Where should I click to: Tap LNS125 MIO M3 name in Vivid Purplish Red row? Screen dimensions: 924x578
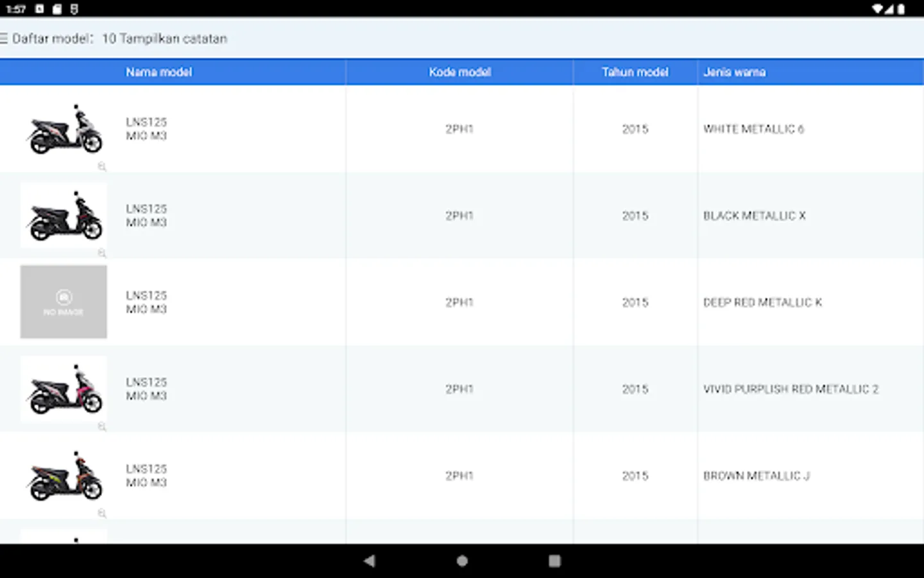pos(146,389)
